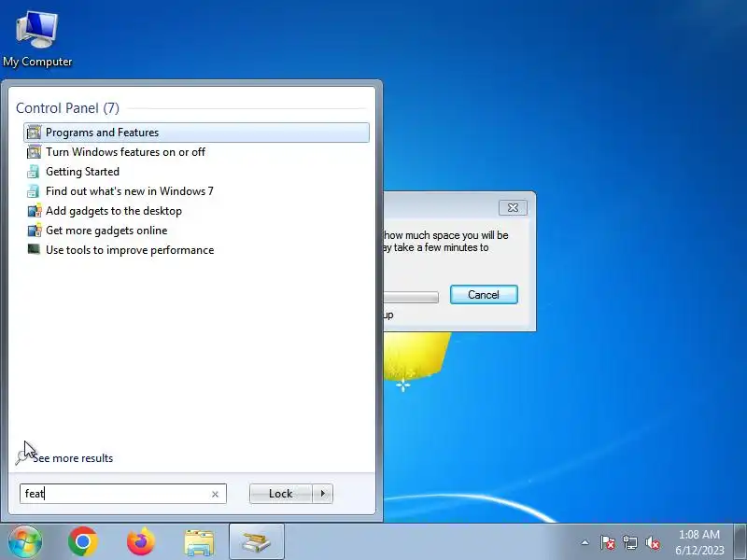The height and width of the screenshot is (560, 747).
Task: Choose Add gadgets to the desktop
Action: [x=114, y=211]
